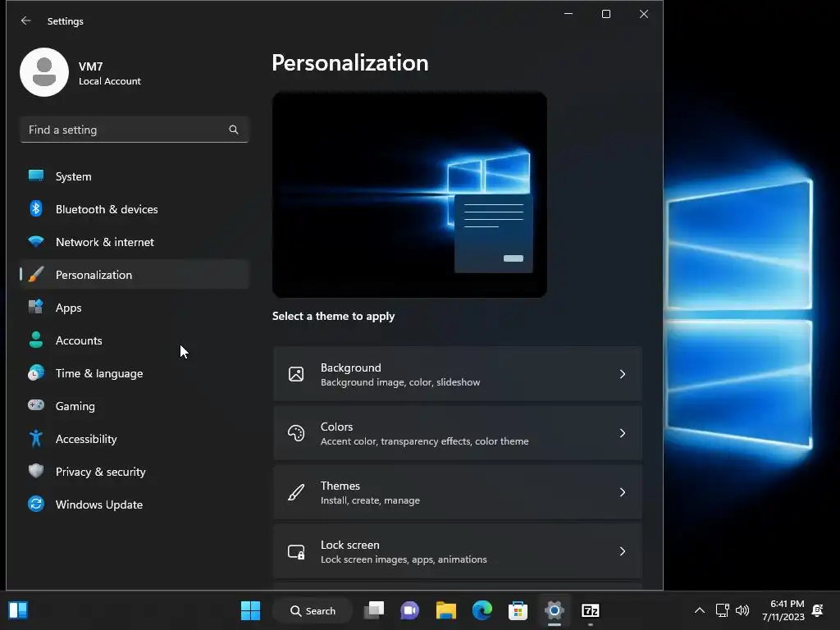Open the Chat app from taskbar
Image resolution: width=840 pixels, height=630 pixels.
pyautogui.click(x=410, y=610)
